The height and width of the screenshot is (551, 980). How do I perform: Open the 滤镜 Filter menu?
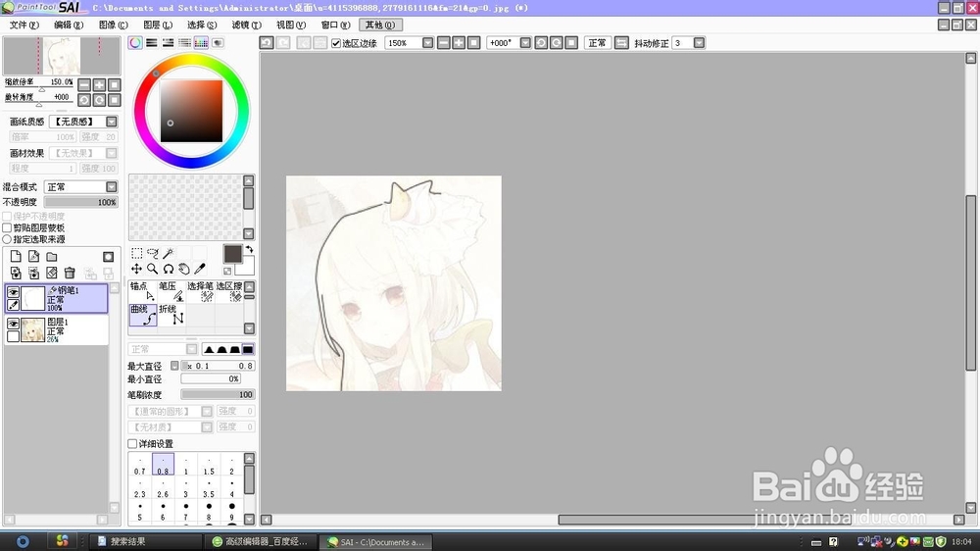246,25
